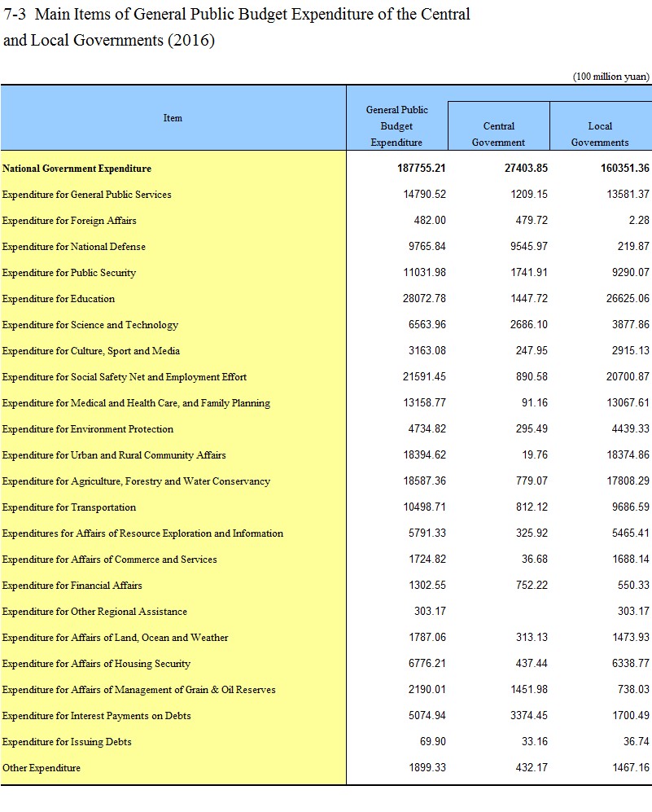The image size is (652, 812).
Task: Select 'Resource Exploration and Information' row label
Action: (142, 533)
